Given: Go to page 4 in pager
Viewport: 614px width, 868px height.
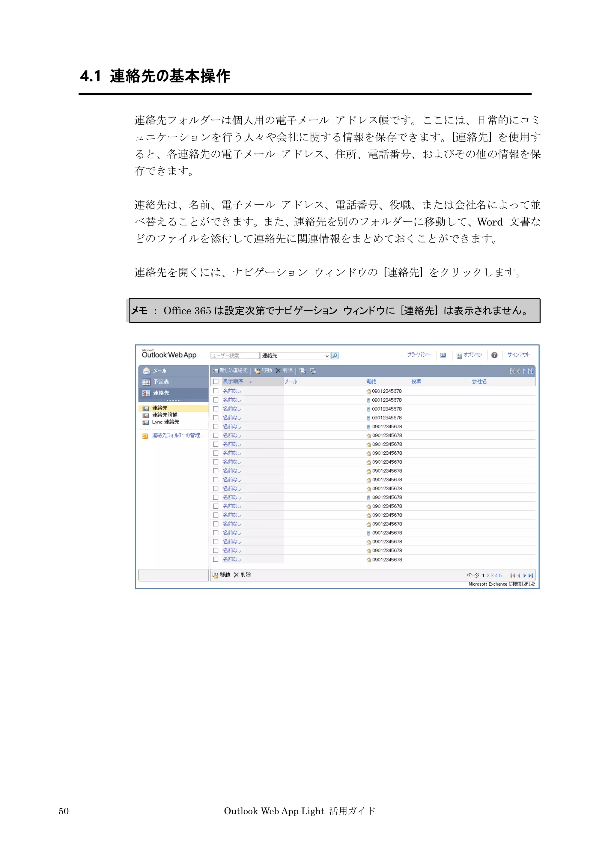Looking at the screenshot, I should 496,575.
